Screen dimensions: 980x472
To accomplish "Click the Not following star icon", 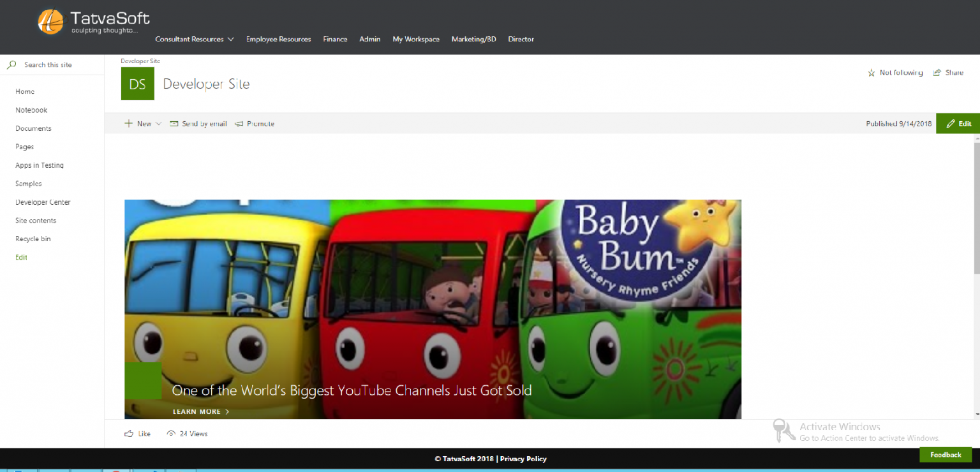I will 872,73.
